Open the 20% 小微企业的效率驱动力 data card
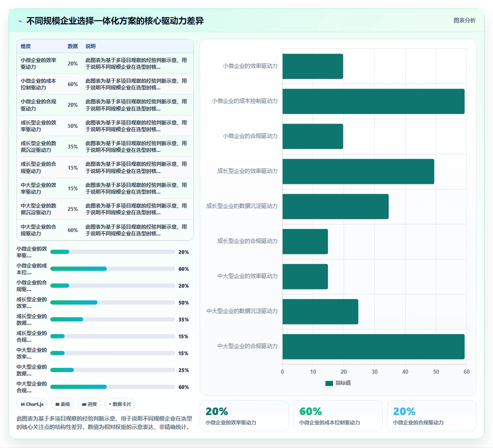Viewport: 493px width, 448px height. point(244,416)
